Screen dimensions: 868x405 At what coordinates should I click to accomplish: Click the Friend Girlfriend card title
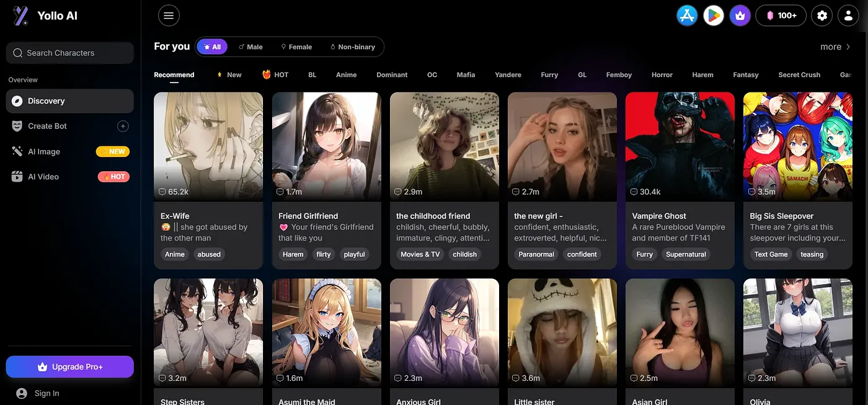[308, 216]
